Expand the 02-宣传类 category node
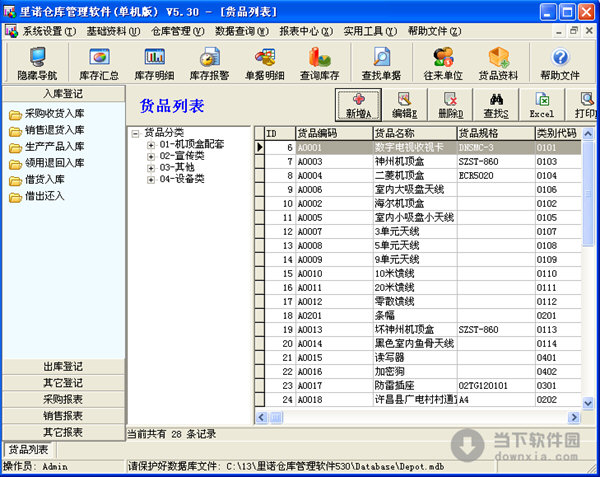The image size is (600, 477). [150, 156]
